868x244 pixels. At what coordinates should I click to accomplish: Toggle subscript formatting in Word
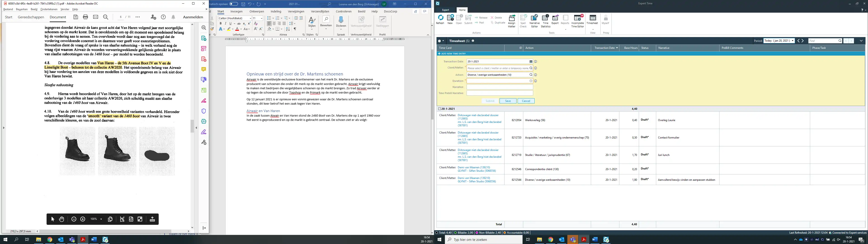point(244,23)
